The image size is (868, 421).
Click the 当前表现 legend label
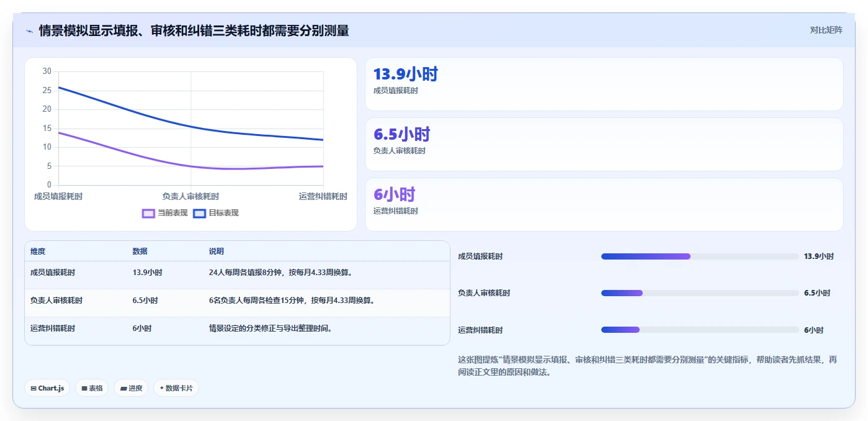172,213
